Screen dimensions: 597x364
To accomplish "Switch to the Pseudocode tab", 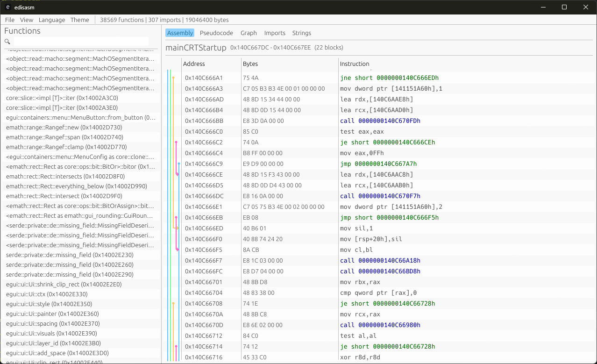I will (216, 33).
